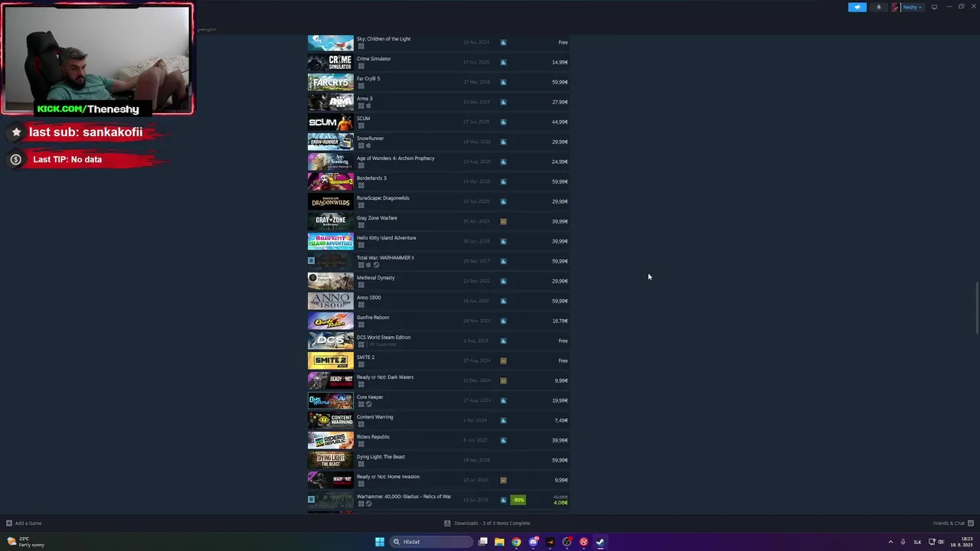This screenshot has height=551, width=980.
Task: Click Ready or Not: Home Invasion review icon
Action: (503, 480)
